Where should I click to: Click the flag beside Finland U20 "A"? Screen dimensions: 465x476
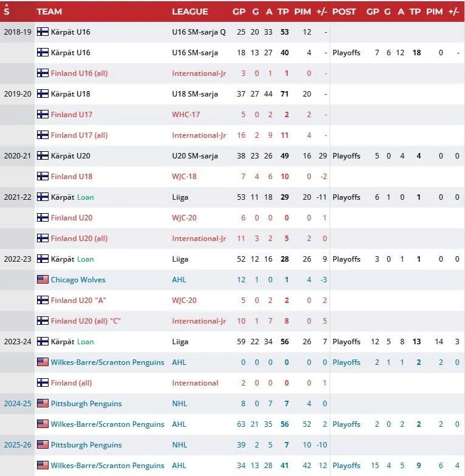[42, 300]
